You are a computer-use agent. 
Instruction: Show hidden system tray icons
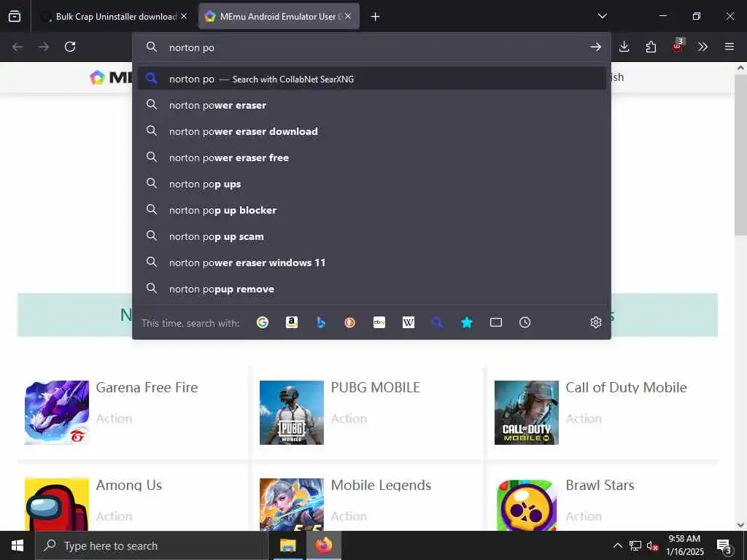[x=617, y=545]
